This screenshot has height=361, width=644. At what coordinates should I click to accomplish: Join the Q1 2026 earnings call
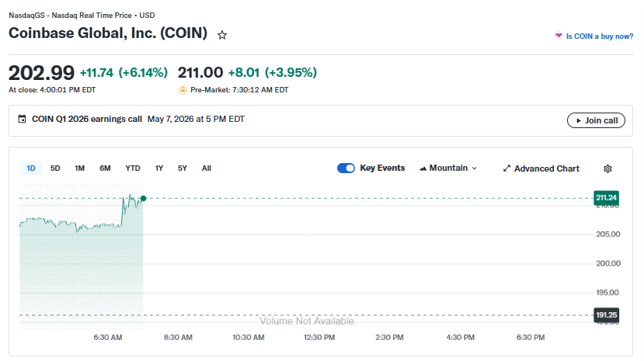[x=596, y=120]
